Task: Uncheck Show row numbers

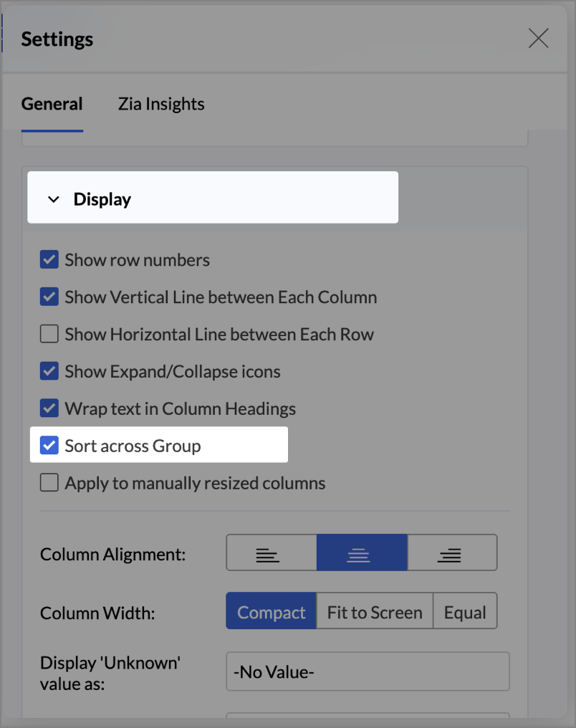Action: click(49, 259)
